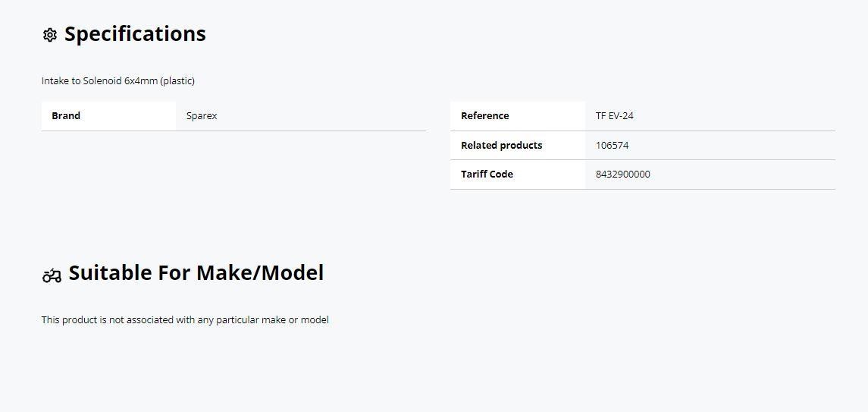Select the Specifications heading
Image resolution: width=868 pixels, height=412 pixels.
tap(135, 34)
